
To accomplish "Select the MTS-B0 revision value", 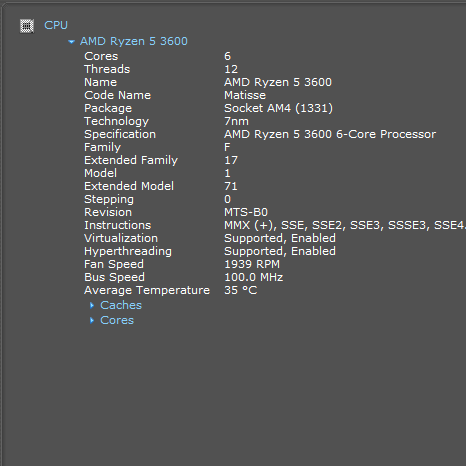I will tap(246, 212).
